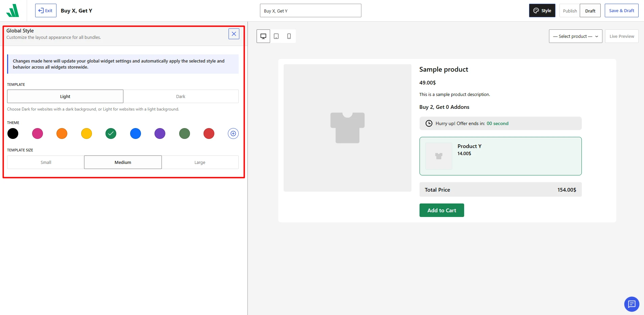Select the Light template
The height and width of the screenshot is (315, 644).
[x=65, y=96]
